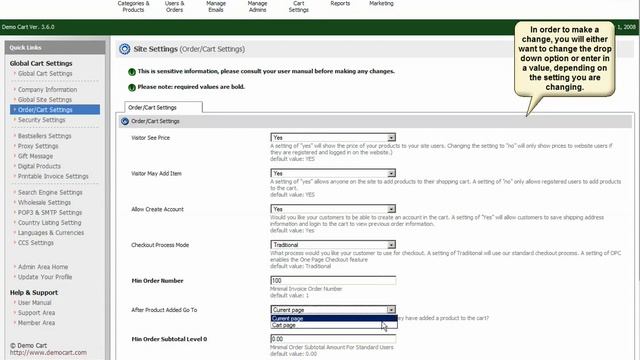Open Search Engine Settings link
Image resolution: width=640 pixels, height=360 pixels.
pos(50,192)
